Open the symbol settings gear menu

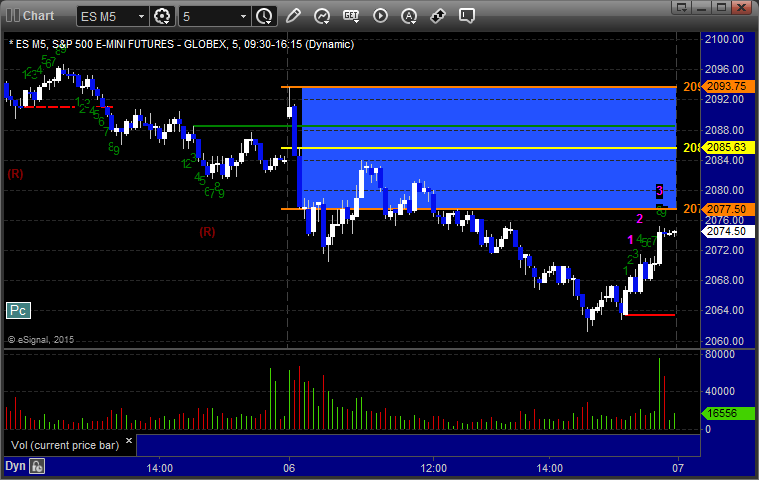pos(162,16)
